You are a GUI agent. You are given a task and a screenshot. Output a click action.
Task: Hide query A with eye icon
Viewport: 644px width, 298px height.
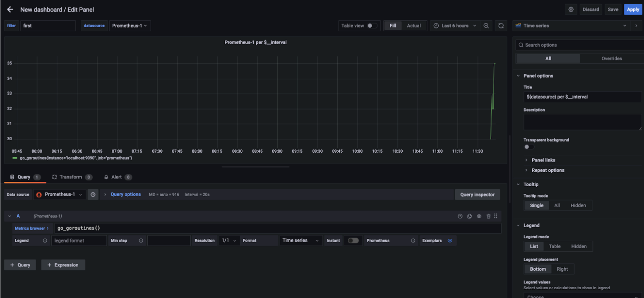(479, 216)
